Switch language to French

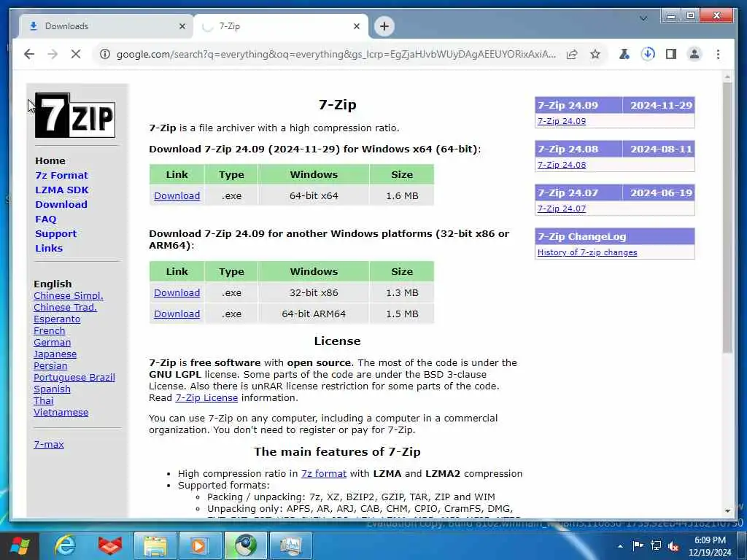point(49,331)
